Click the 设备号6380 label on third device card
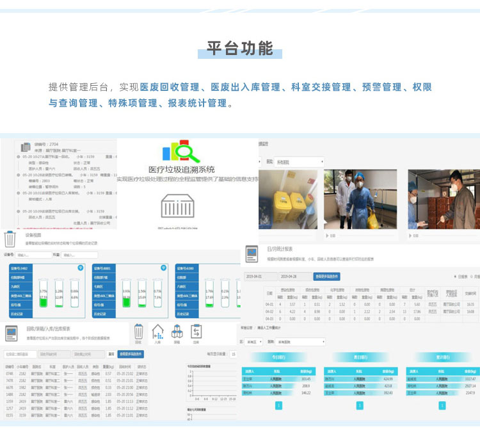 click(x=186, y=268)
